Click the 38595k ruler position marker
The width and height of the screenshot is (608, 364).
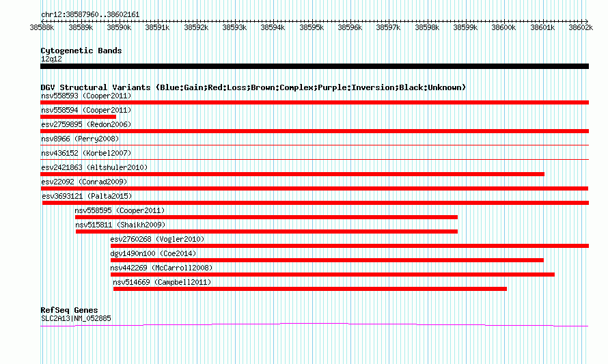pos(312,27)
